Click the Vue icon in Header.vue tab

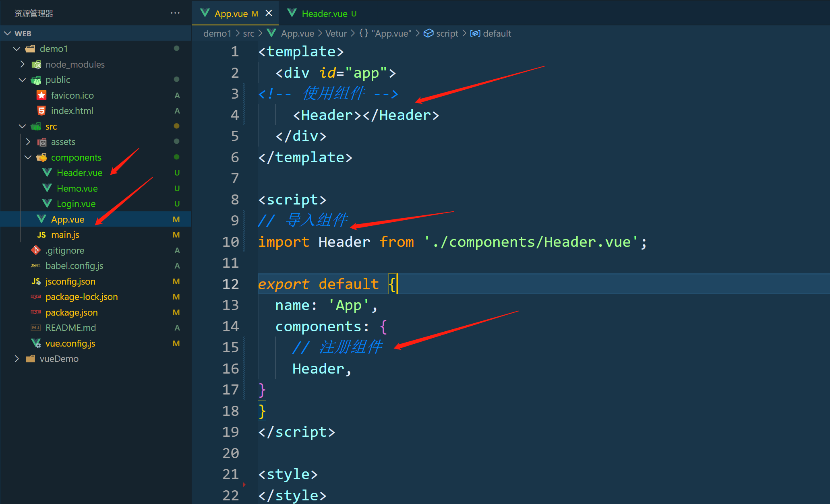point(292,13)
